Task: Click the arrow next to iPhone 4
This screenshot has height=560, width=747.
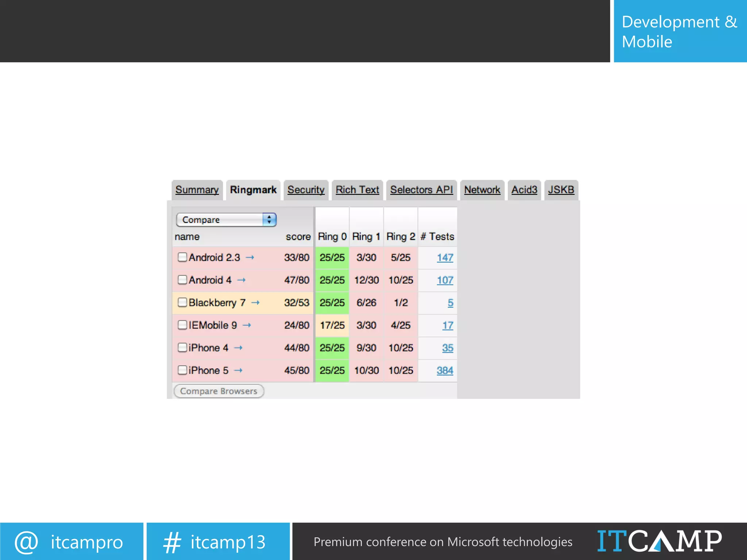Action: pyautogui.click(x=238, y=348)
